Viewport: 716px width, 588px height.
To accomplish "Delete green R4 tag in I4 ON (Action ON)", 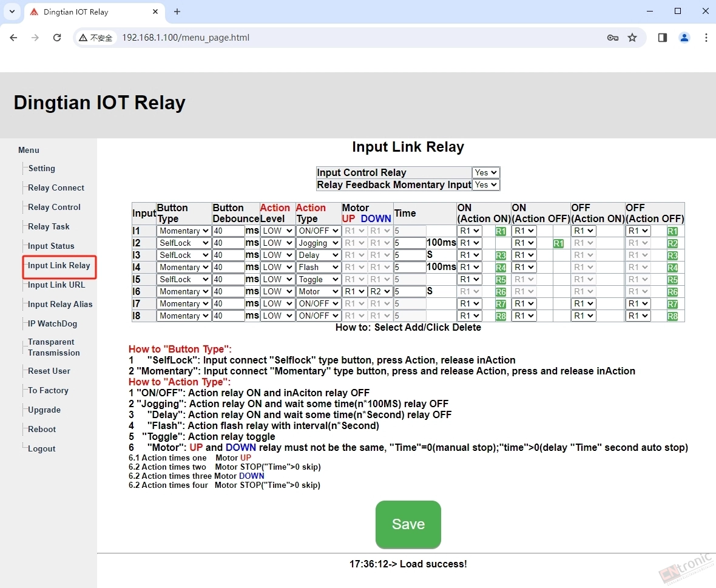I will point(501,268).
